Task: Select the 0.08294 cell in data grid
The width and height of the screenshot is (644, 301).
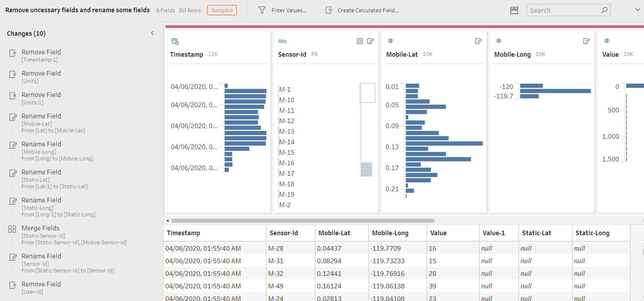Action: coord(342,261)
